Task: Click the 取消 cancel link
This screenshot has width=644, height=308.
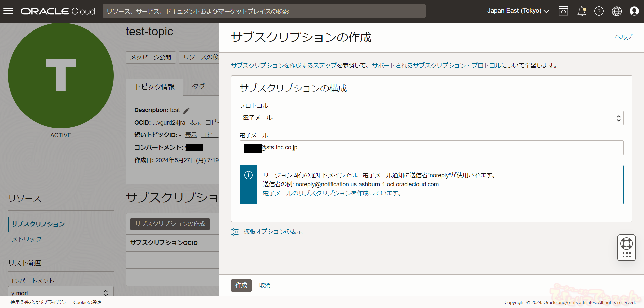Action: click(x=265, y=285)
